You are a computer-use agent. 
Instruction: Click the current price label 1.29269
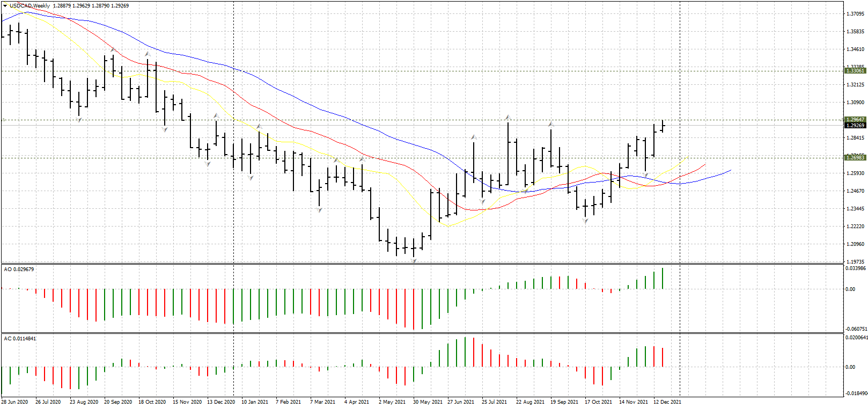(855, 126)
